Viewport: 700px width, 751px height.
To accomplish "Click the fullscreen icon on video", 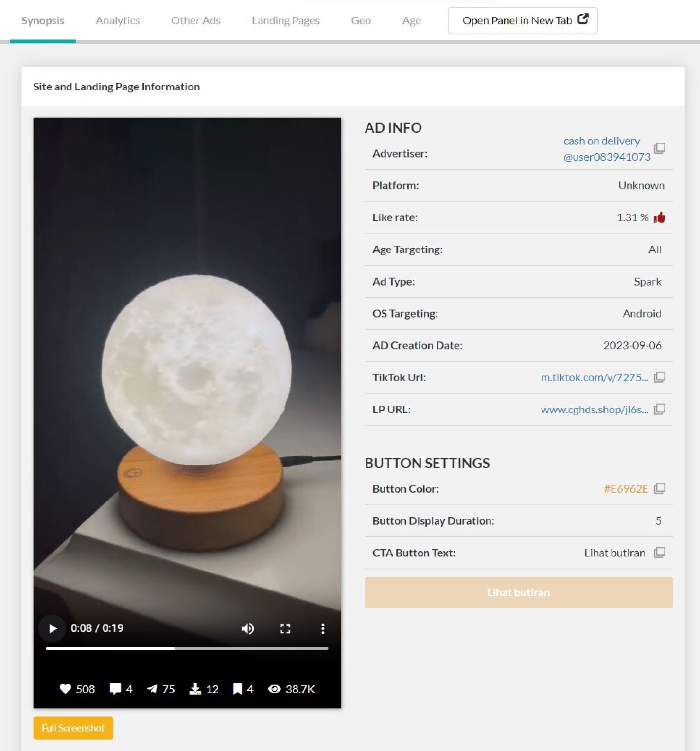I will click(285, 628).
